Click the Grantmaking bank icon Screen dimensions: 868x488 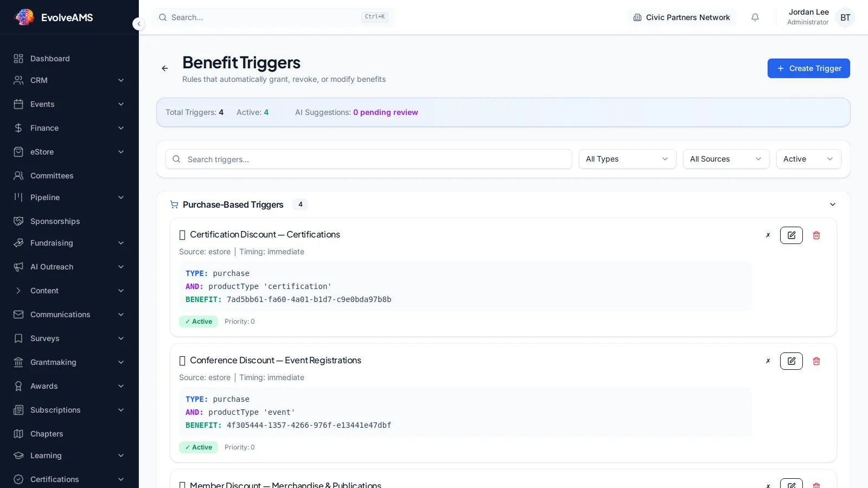(18, 362)
